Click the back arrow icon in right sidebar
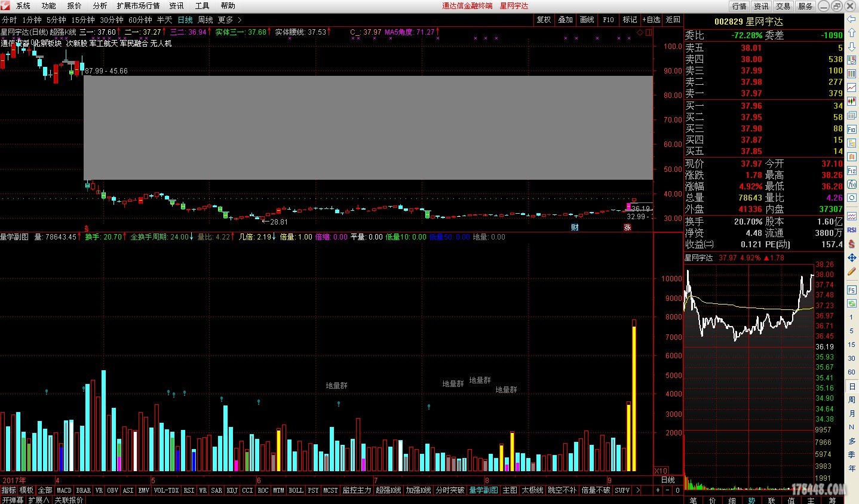The image size is (859, 504). (x=852, y=20)
